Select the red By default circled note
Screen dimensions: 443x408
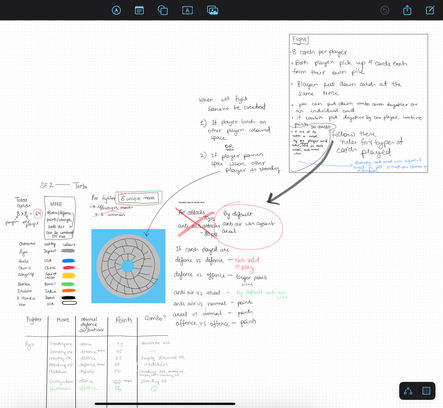[249, 225]
